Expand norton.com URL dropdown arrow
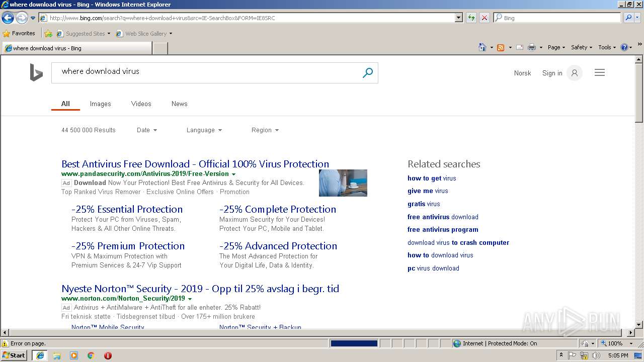The width and height of the screenshot is (644, 362). [190, 299]
